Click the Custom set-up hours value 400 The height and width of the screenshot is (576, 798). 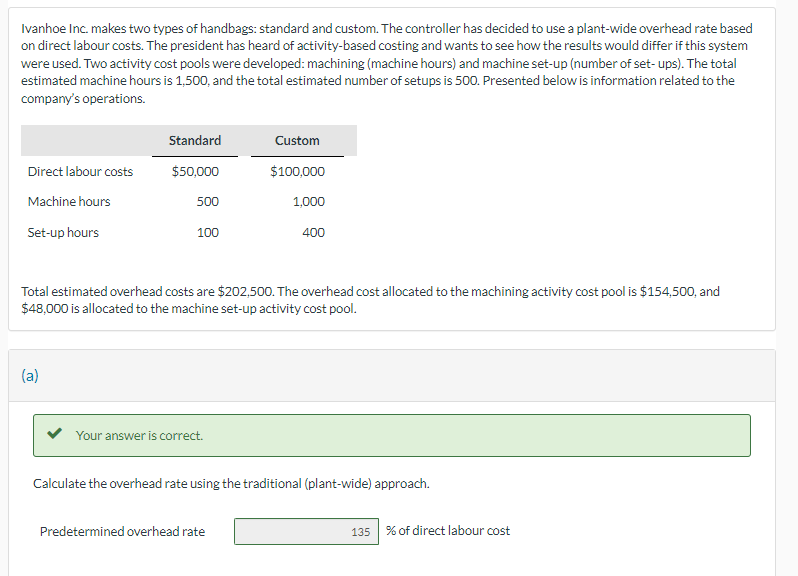[314, 233]
